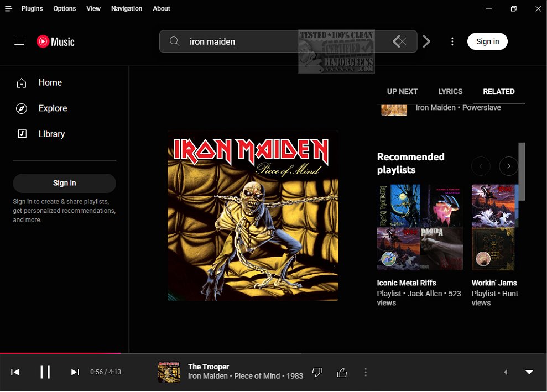Click The Trooper song title

[x=209, y=367]
